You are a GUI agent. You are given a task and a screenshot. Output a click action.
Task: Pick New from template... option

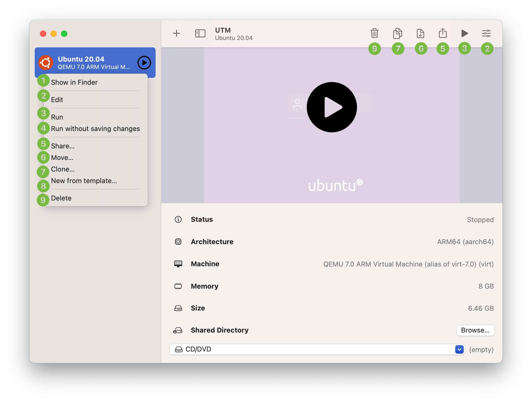click(x=84, y=181)
